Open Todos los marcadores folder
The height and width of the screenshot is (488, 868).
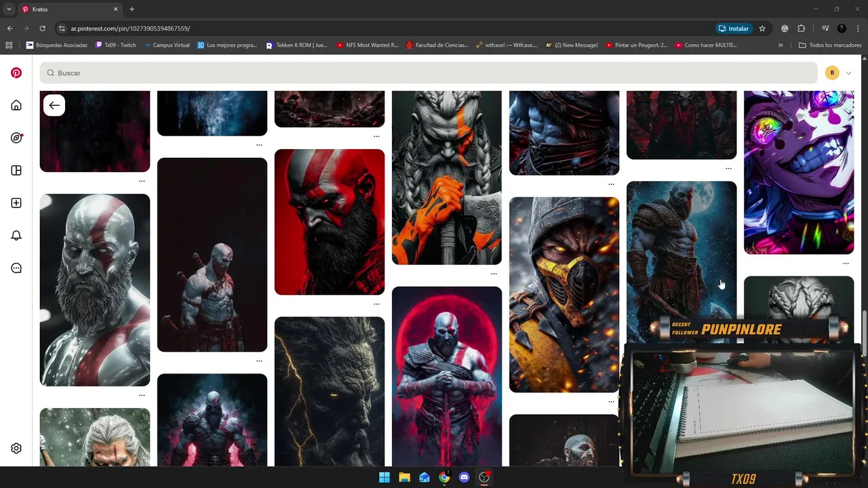point(830,45)
